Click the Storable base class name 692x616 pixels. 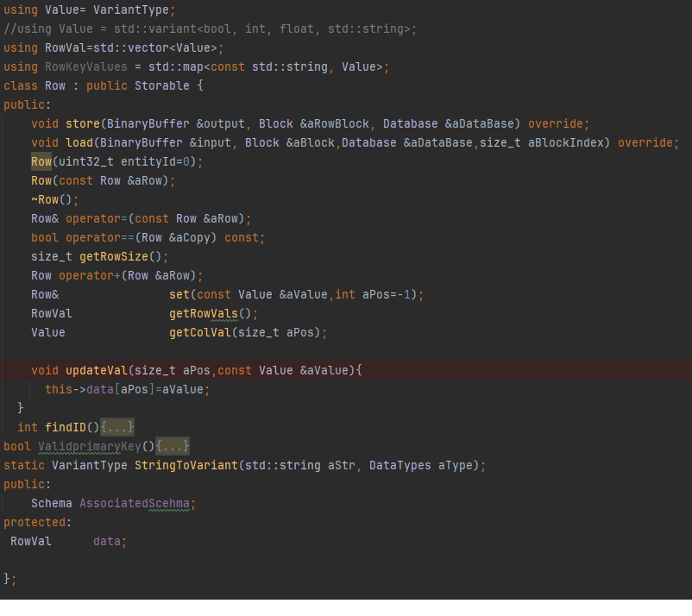click(x=162, y=85)
